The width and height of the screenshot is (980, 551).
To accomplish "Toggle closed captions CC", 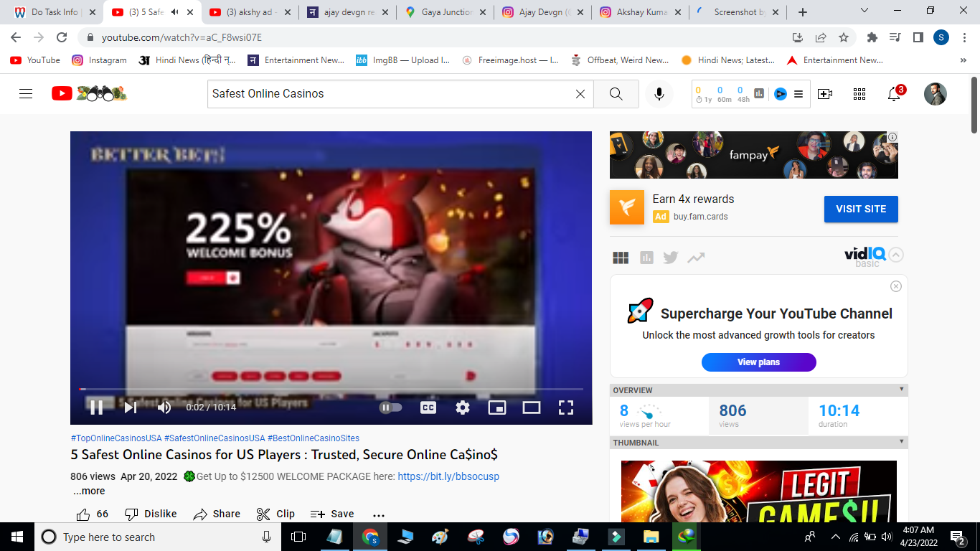I will (x=428, y=408).
